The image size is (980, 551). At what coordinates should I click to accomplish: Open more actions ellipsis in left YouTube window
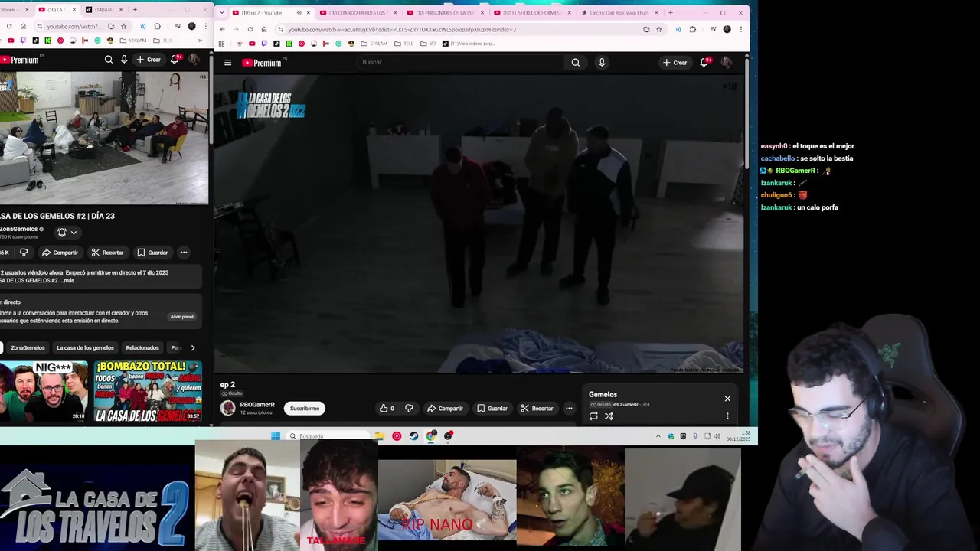[184, 253]
